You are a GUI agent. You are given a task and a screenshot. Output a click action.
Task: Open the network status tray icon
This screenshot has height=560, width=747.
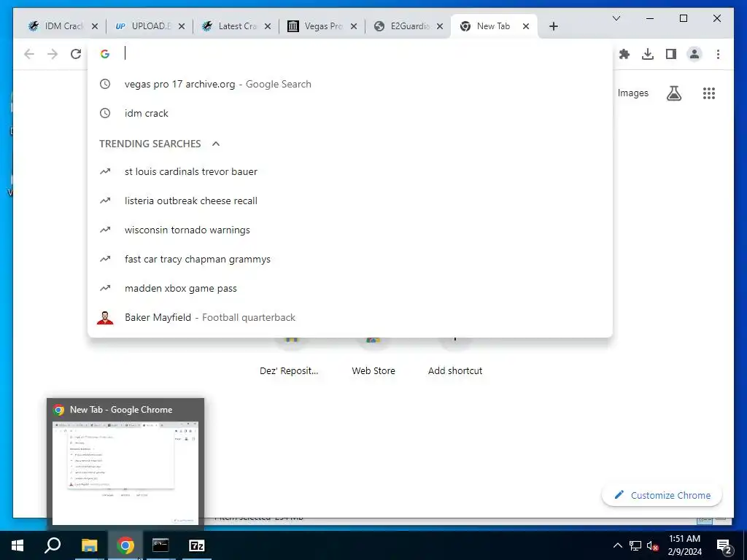click(x=635, y=545)
